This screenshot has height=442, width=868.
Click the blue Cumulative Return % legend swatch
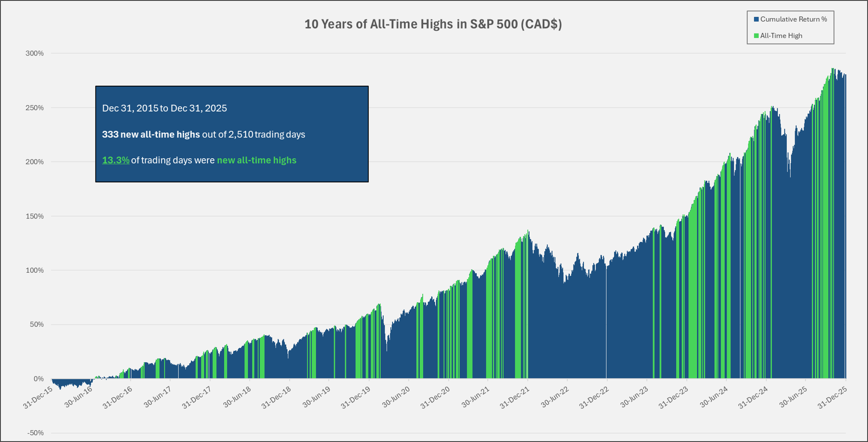point(756,20)
